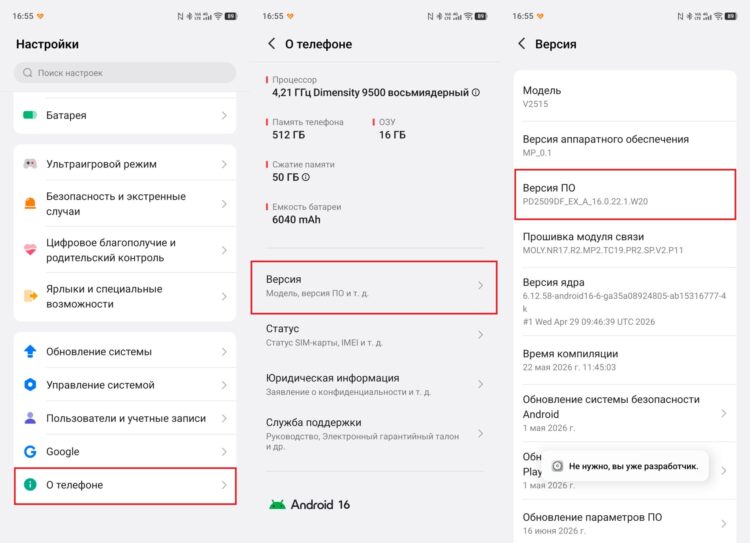
Task: Open Обновление параметров ПО row
Action: (625, 523)
